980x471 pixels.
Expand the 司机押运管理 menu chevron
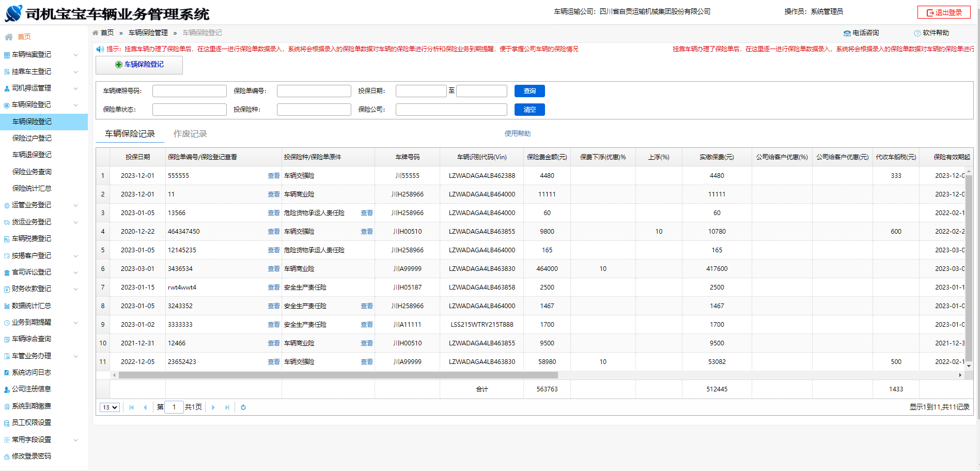[76, 88]
